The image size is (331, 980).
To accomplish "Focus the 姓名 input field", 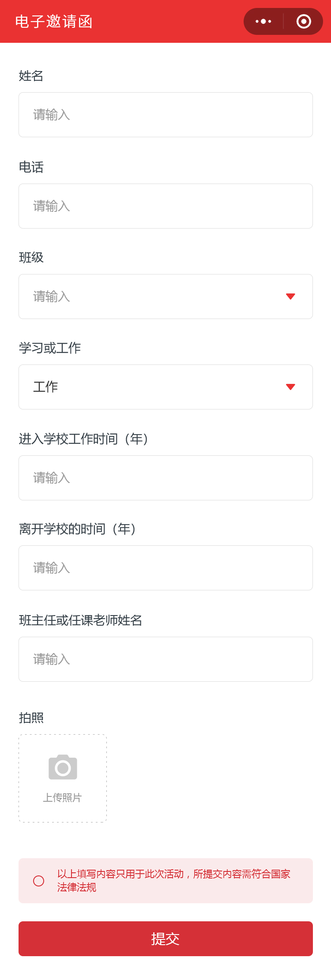I will pos(165,115).
